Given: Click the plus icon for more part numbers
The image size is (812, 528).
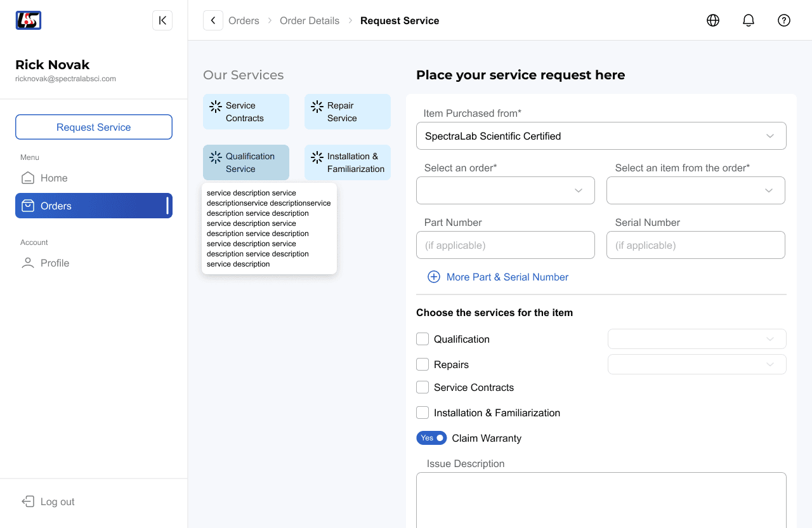Looking at the screenshot, I should (x=434, y=277).
